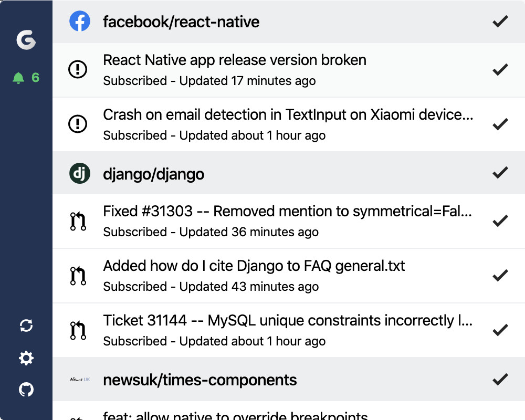
Task: Refresh notifications with the sync icon
Action: click(x=26, y=325)
